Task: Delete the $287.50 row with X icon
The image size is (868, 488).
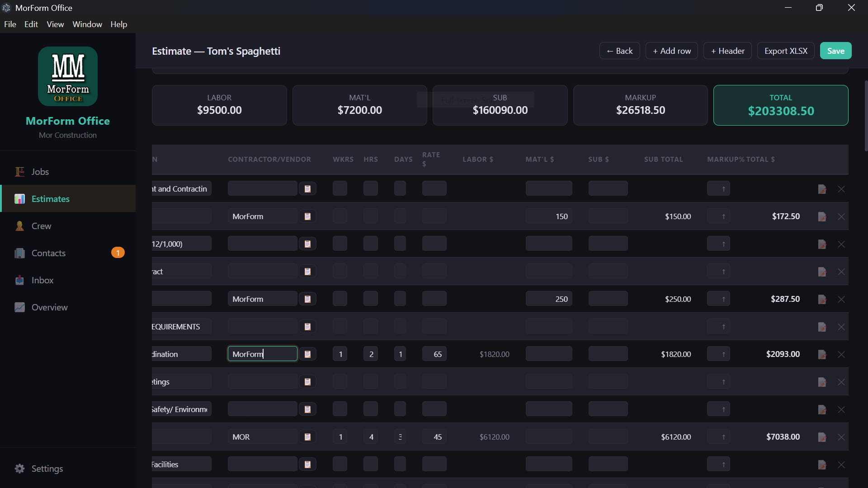Action: pos(841,300)
